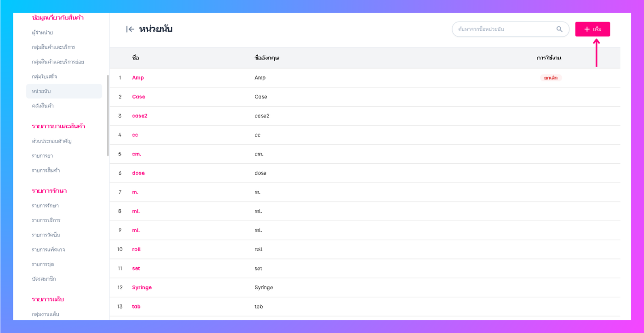Open รายการยา from the sidebar

pyautogui.click(x=42, y=156)
